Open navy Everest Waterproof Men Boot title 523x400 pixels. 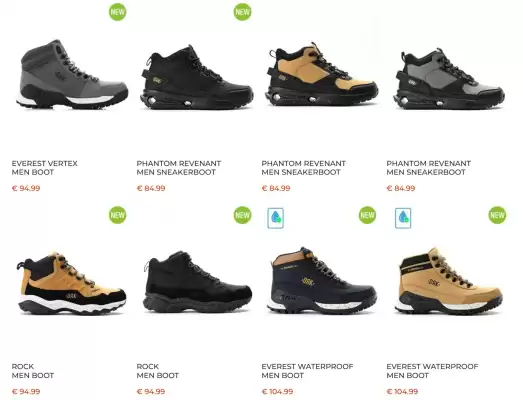tap(307, 371)
